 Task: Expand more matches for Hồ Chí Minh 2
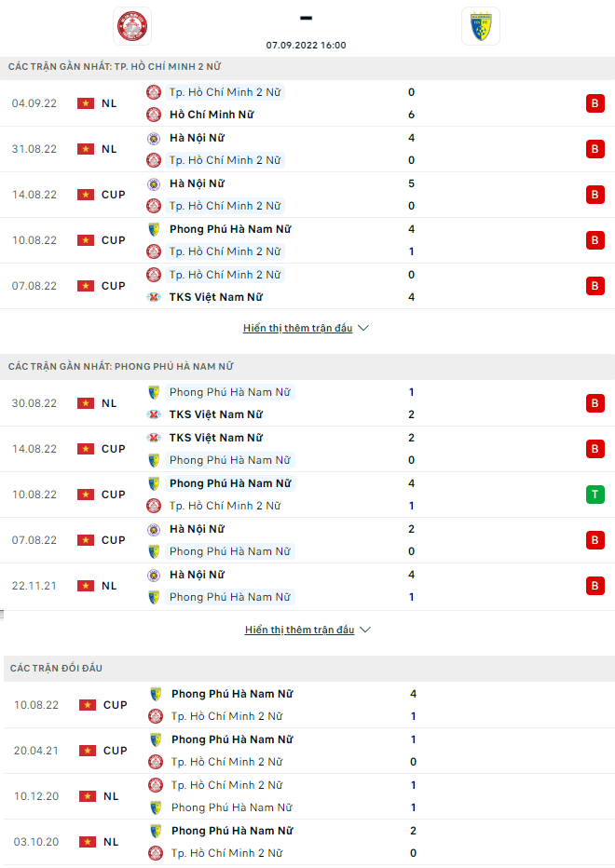pos(297,328)
